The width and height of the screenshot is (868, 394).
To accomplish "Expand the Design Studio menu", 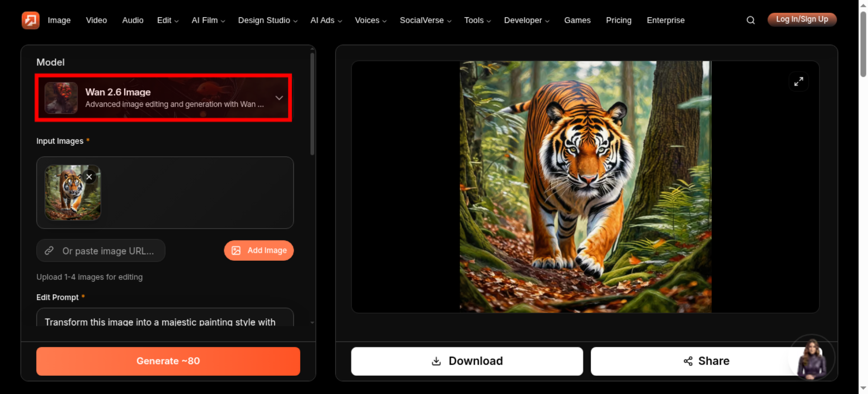I will (x=268, y=20).
